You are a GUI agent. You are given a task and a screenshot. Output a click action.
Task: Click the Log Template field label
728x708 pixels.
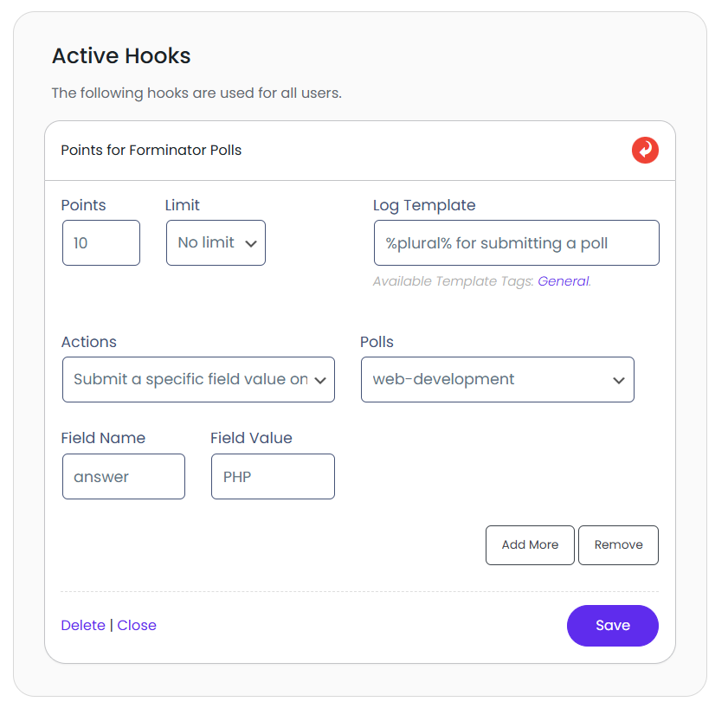(x=424, y=206)
